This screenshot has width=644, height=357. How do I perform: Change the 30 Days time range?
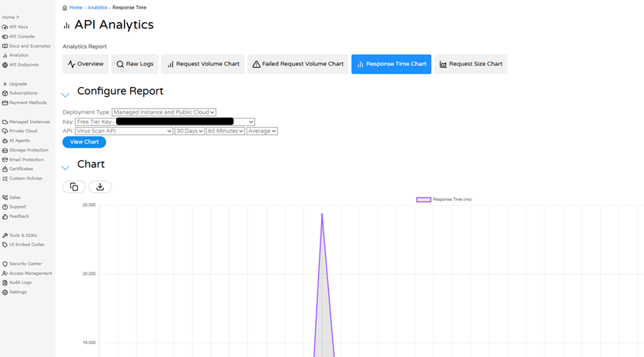[190, 131]
